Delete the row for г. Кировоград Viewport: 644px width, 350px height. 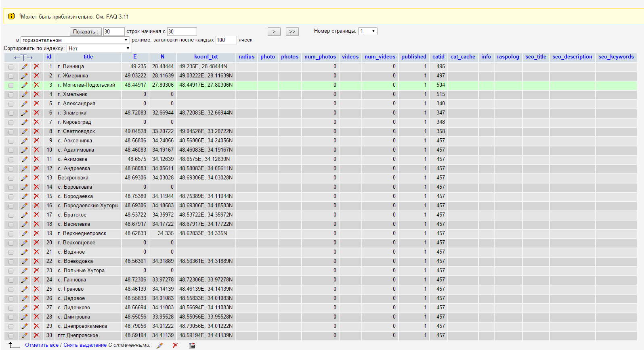pos(36,122)
